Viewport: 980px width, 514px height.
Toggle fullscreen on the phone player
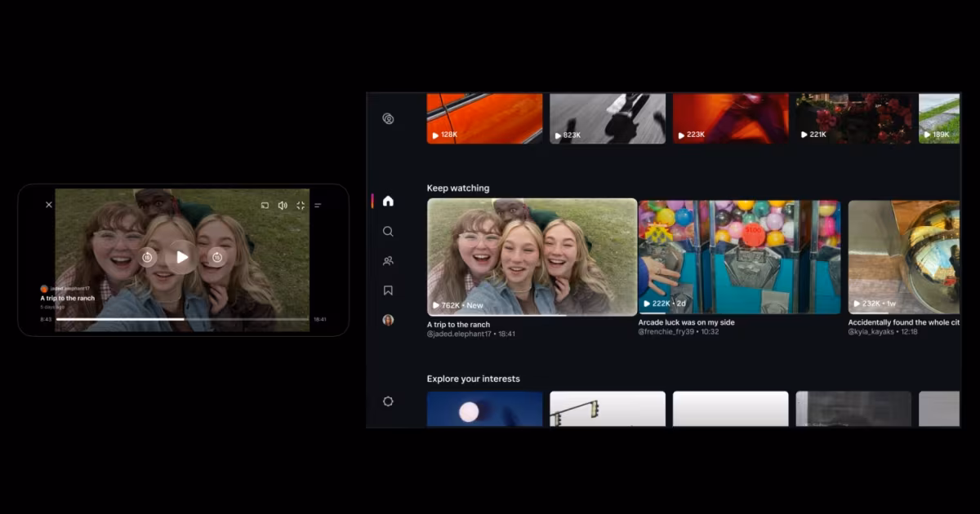pyautogui.click(x=301, y=206)
